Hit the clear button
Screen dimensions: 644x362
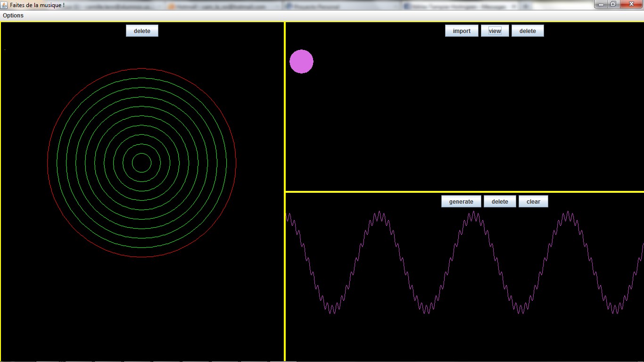click(x=533, y=202)
